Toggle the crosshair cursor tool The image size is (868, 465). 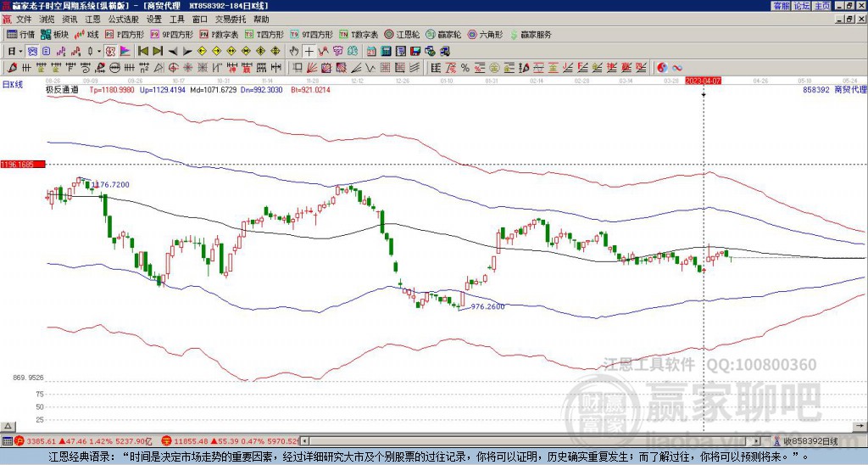(309, 52)
